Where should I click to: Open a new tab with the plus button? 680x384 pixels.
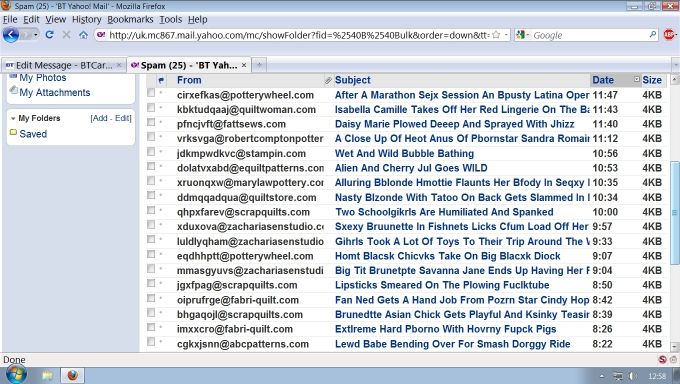pyautogui.click(x=259, y=65)
